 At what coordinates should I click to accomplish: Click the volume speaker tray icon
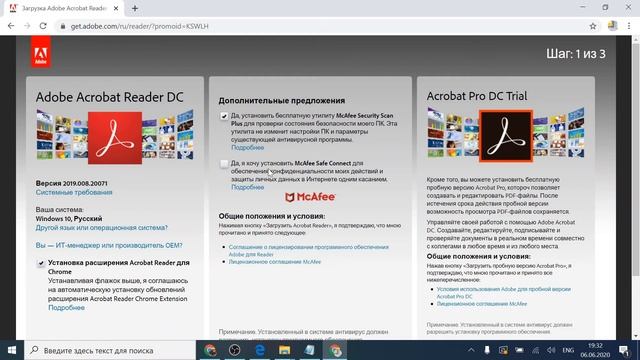click(551, 350)
